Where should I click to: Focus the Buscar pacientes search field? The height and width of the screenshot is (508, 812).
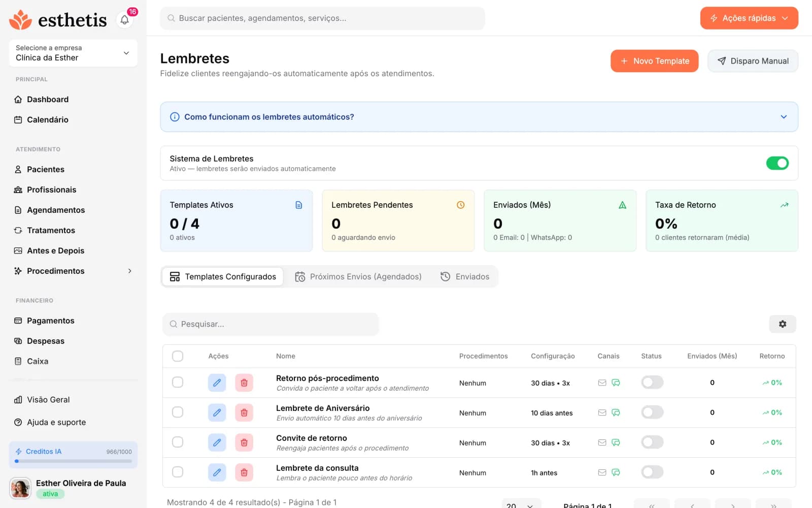[323, 18]
